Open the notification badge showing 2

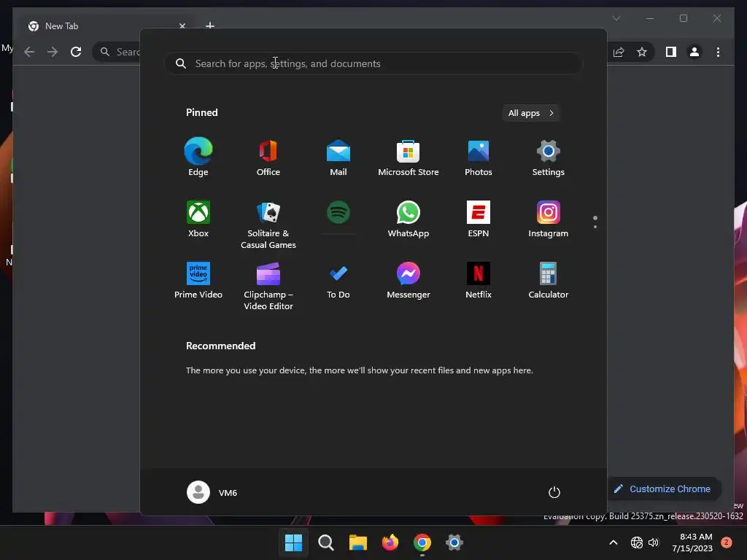(x=727, y=542)
